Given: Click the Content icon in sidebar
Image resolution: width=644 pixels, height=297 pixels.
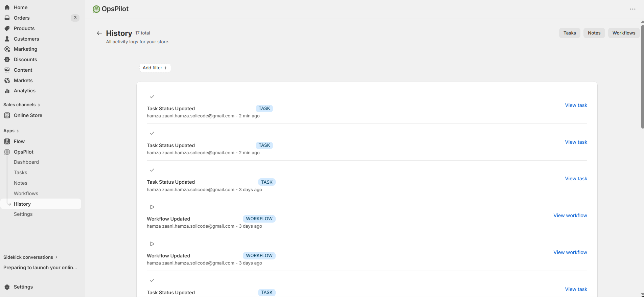Looking at the screenshot, I should (x=7, y=70).
